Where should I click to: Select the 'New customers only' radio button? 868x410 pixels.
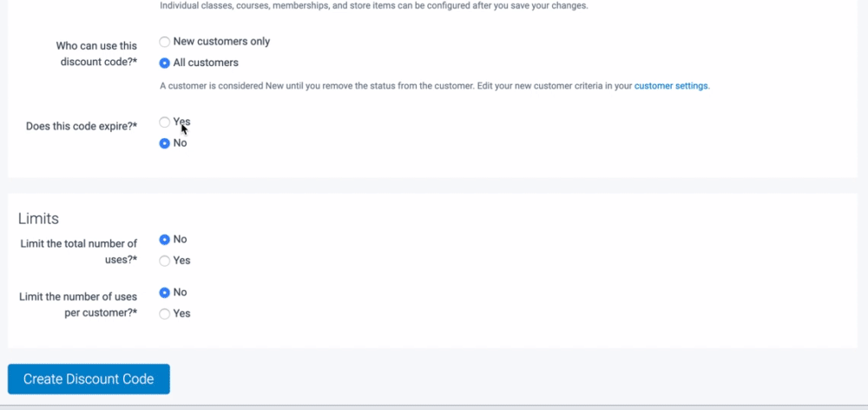pos(165,42)
